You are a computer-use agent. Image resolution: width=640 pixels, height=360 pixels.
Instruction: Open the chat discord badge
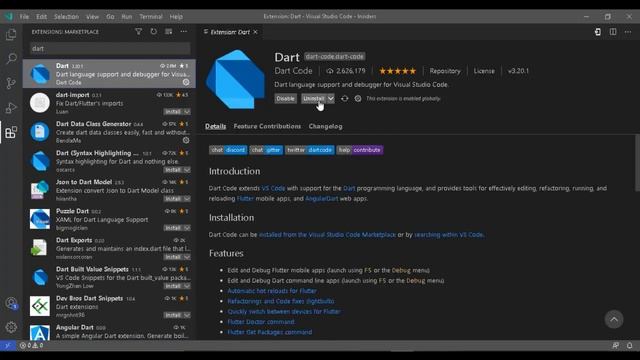(x=228, y=150)
